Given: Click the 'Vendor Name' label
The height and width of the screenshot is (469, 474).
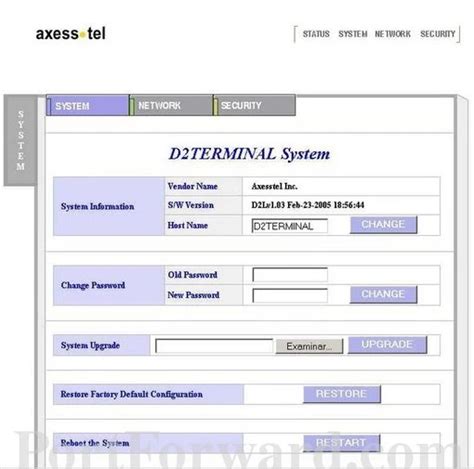Looking at the screenshot, I should click(193, 186).
